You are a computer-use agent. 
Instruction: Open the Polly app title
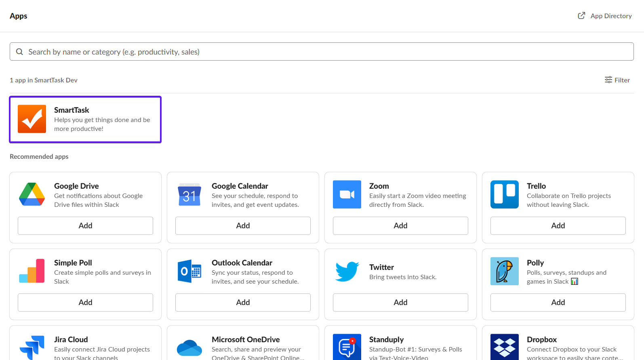(535, 263)
